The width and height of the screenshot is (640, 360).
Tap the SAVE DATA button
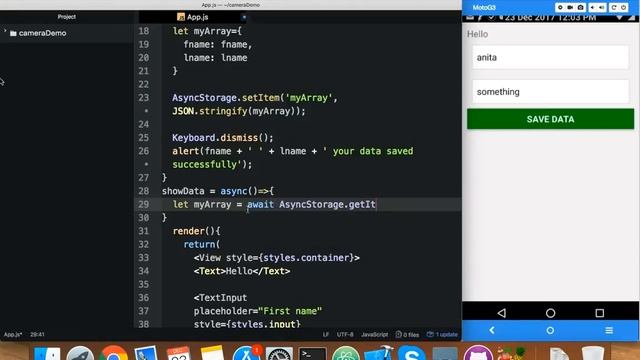[550, 119]
